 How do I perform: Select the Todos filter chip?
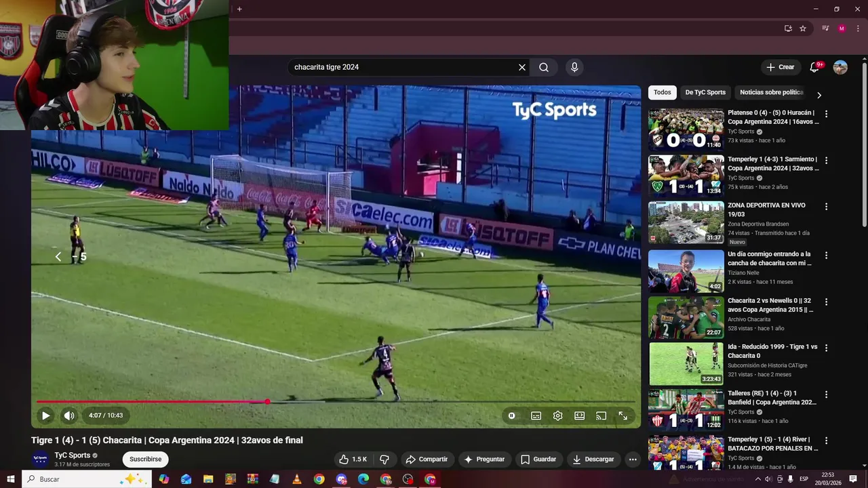click(663, 92)
